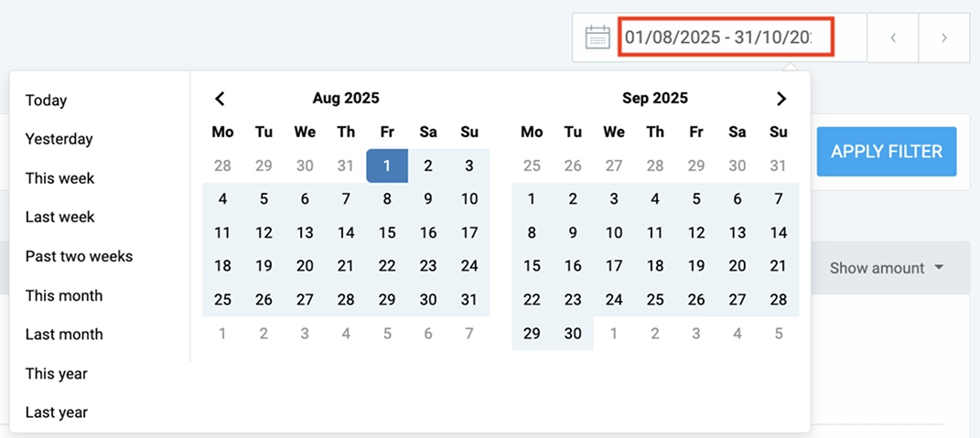
Task: Select This week range preset
Action: pos(59,178)
